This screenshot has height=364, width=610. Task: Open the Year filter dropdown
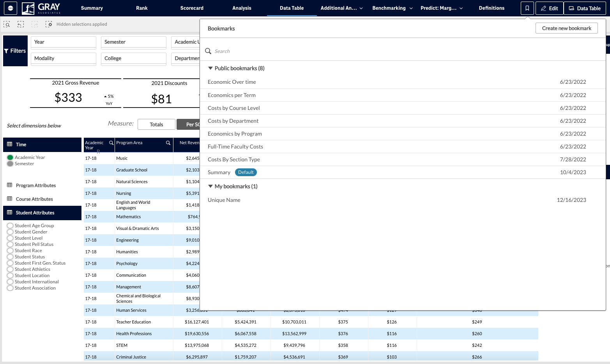point(64,42)
